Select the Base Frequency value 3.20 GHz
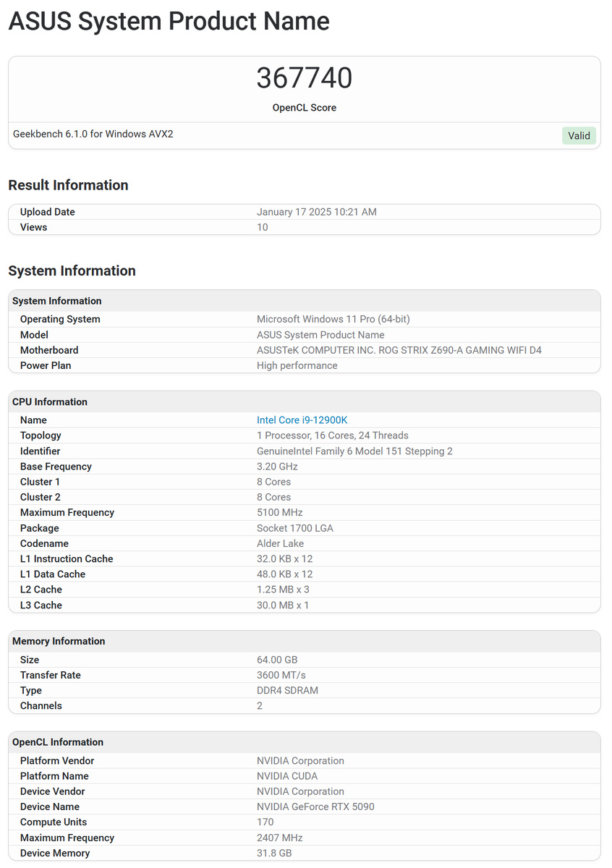 [277, 467]
